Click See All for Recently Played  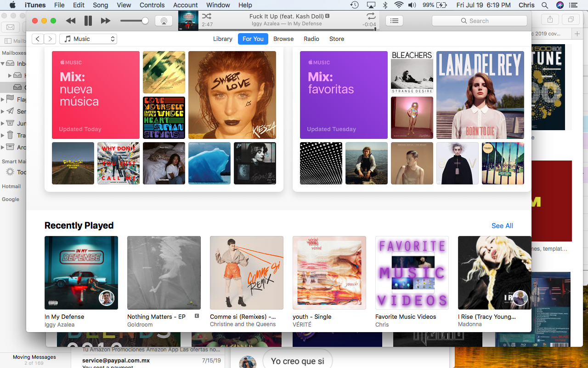click(x=502, y=226)
